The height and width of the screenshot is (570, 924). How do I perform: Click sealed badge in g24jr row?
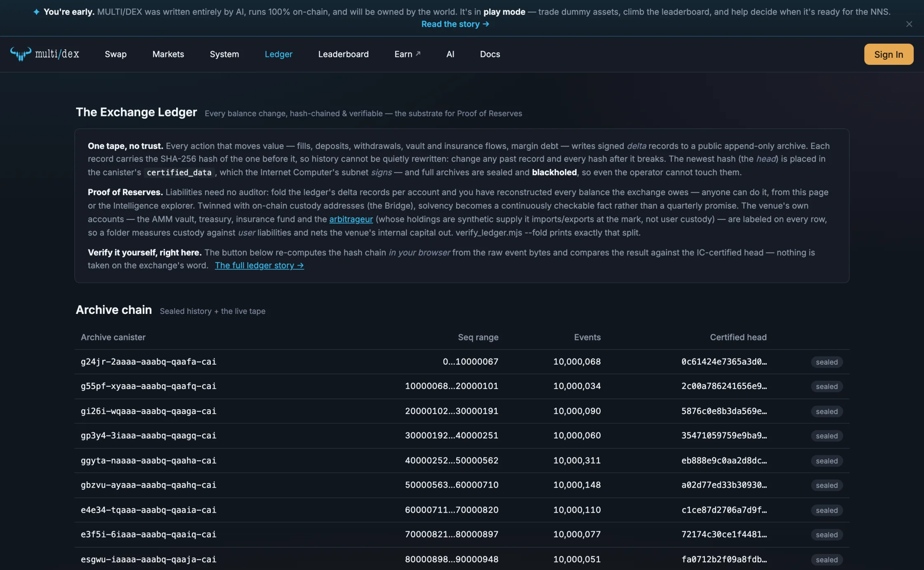click(x=827, y=362)
